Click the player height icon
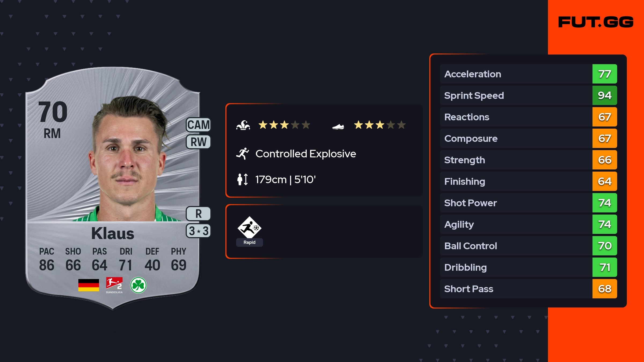Image resolution: width=644 pixels, height=362 pixels. pyautogui.click(x=242, y=179)
